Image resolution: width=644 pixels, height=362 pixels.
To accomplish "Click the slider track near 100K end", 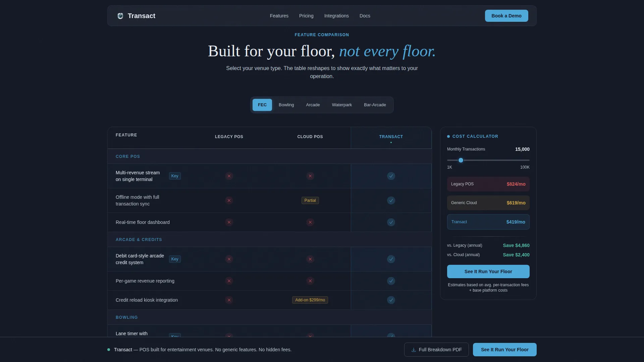I will pyautogui.click(x=527, y=160).
